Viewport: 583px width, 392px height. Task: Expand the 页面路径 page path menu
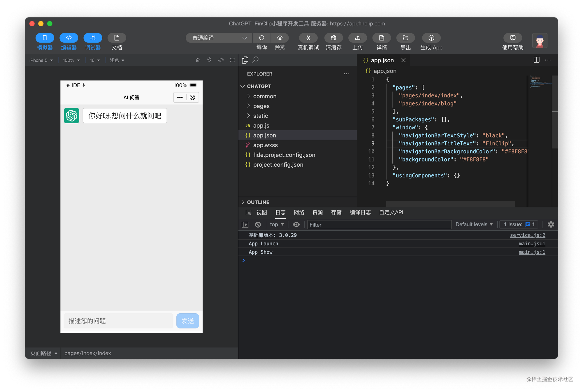[x=44, y=353]
